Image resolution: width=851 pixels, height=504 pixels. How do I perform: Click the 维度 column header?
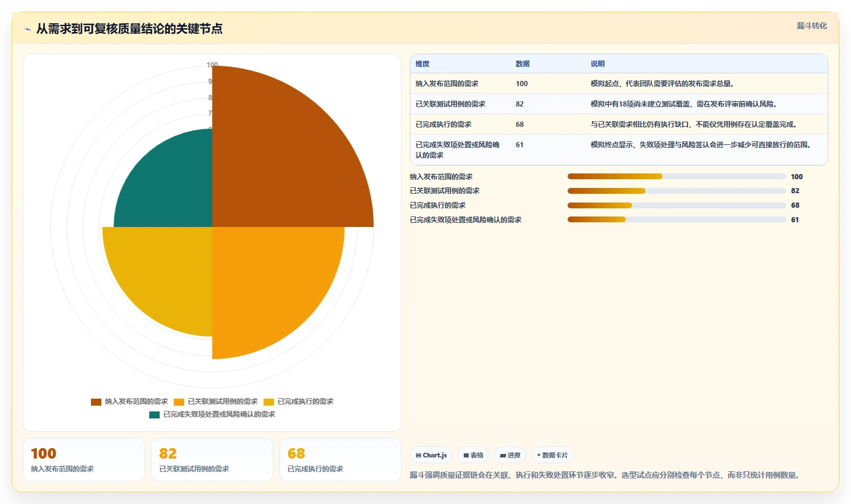[x=423, y=64]
